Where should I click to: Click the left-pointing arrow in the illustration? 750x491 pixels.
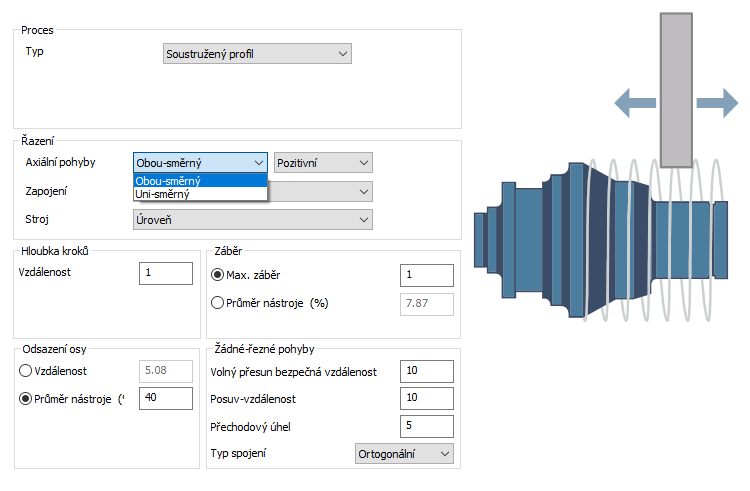[x=635, y=103]
